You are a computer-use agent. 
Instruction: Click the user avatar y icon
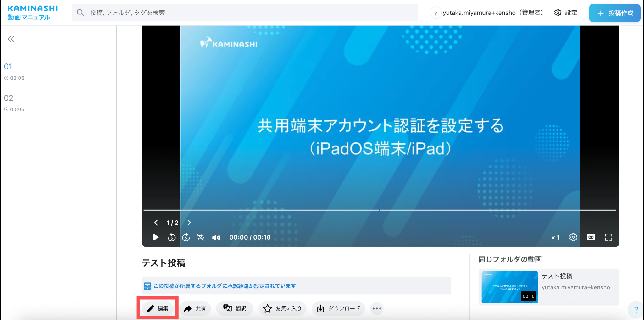pos(436,13)
